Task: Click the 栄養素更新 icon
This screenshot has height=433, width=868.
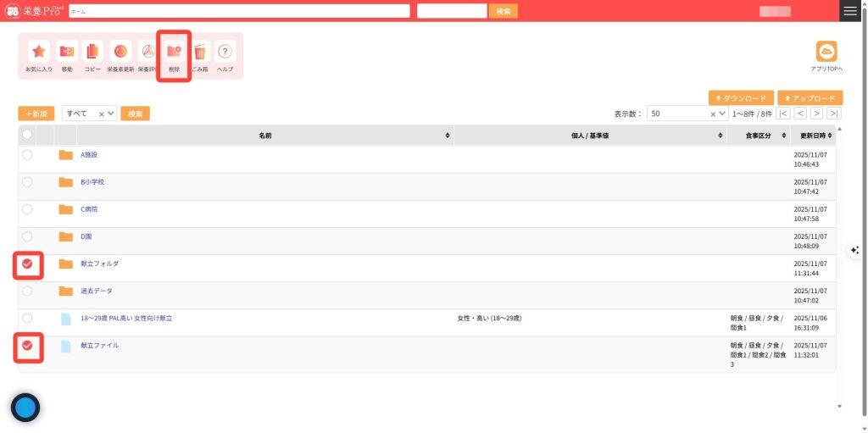Action: point(120,52)
